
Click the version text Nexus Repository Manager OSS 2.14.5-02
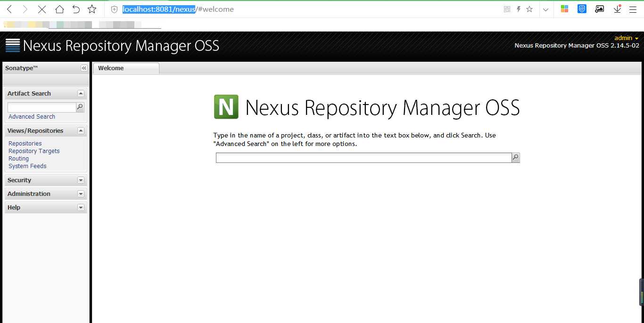[577, 46]
